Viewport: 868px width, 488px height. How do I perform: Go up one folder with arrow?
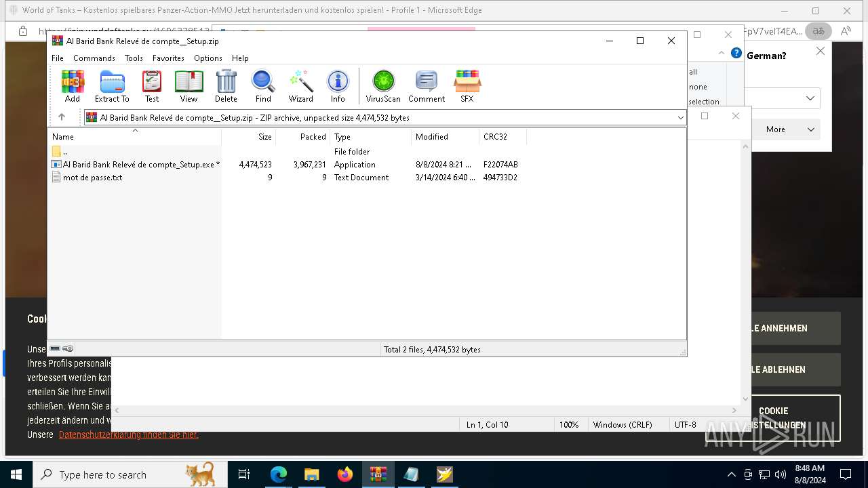[62, 117]
